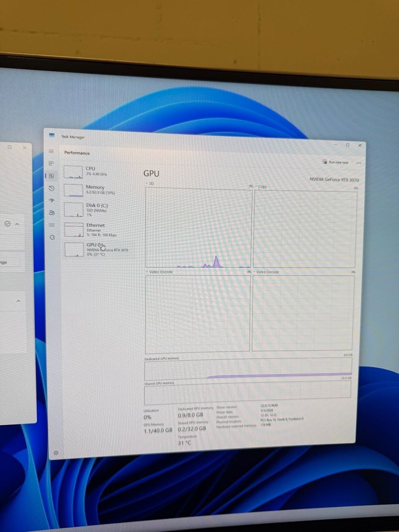Viewport: 399px width, 532px height.
Task: Click the DirectX version label
Action: (x=227, y=417)
